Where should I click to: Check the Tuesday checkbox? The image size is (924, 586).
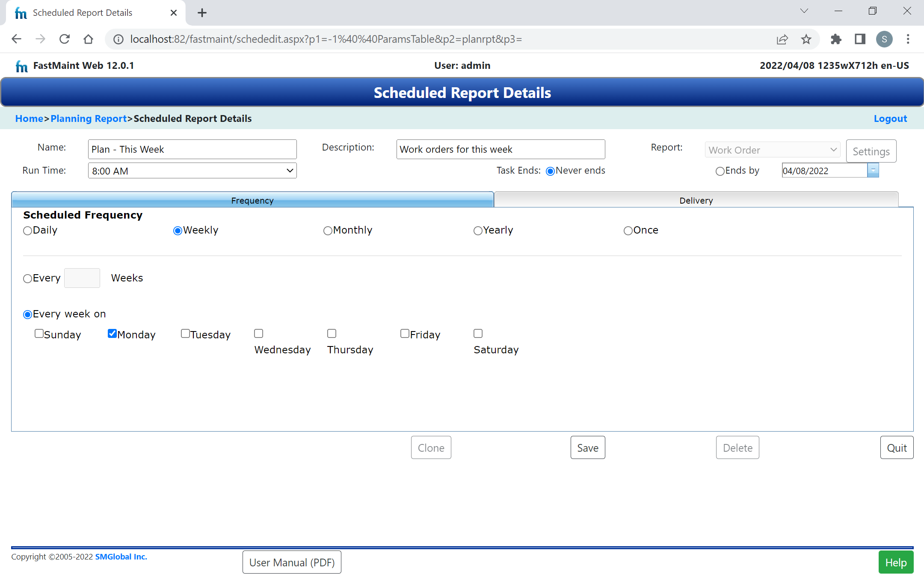185,334
